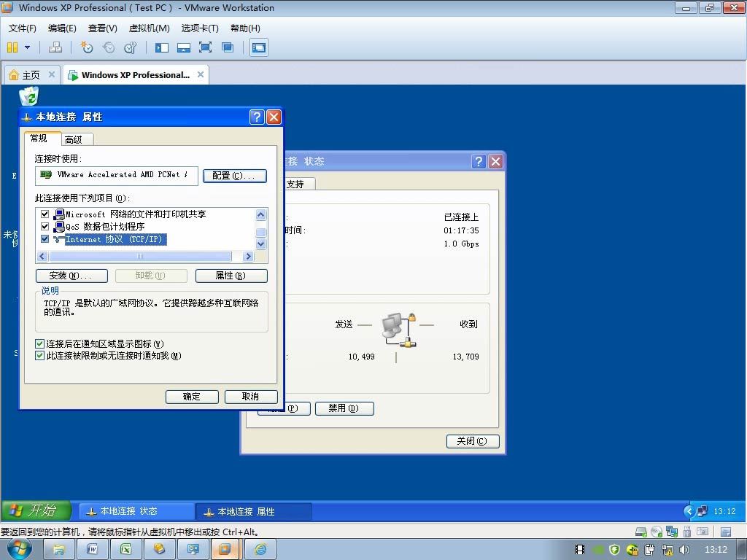Click the XP tray network connection icon

702,511
